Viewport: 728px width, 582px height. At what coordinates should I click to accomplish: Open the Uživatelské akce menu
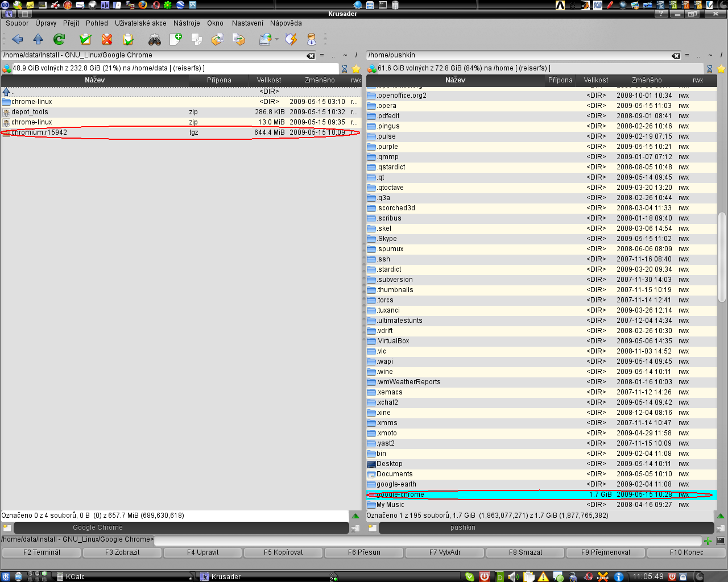[140, 23]
